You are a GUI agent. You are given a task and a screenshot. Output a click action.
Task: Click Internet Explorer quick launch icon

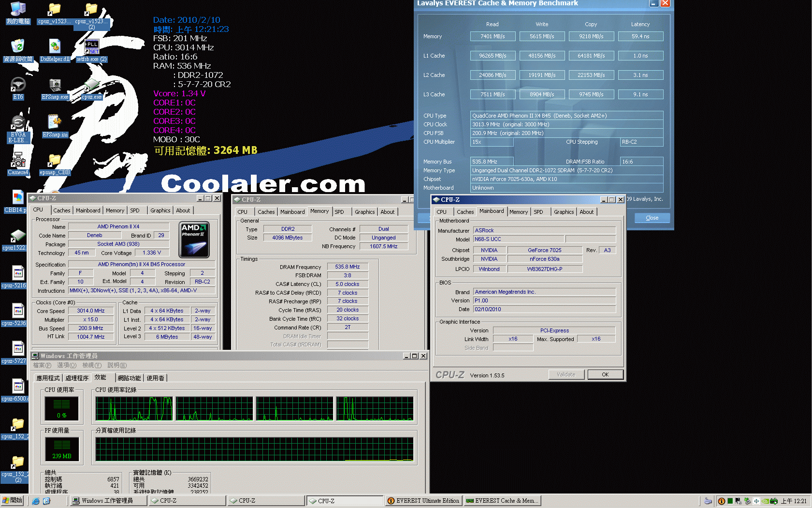point(36,501)
